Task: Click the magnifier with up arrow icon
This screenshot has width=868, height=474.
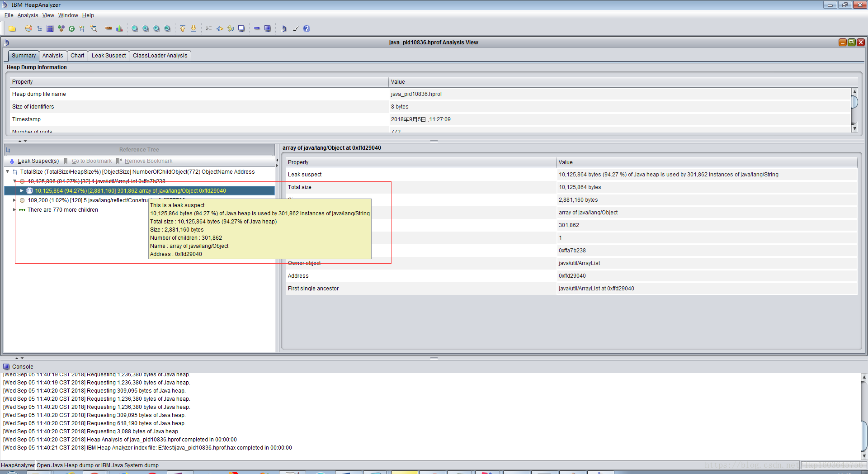Action: coord(156,28)
